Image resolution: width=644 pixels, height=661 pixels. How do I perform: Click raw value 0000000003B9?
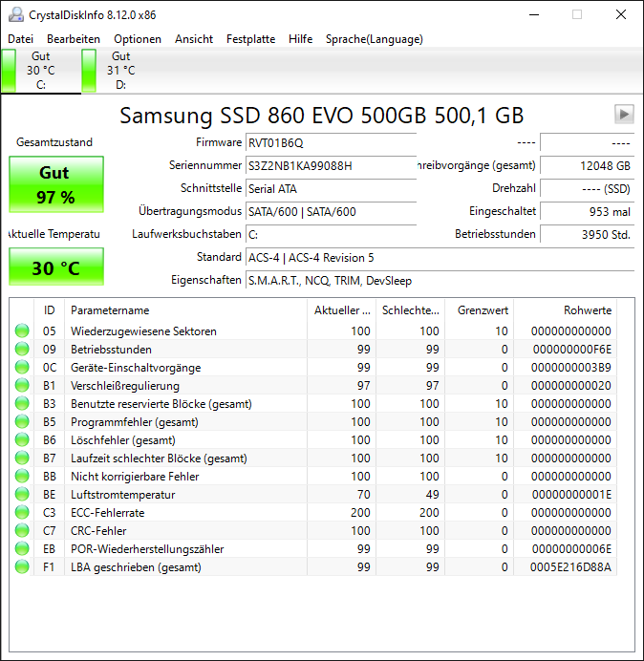(571, 368)
